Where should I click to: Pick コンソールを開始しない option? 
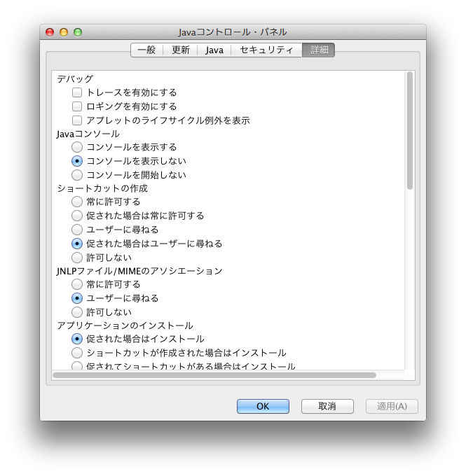77,175
